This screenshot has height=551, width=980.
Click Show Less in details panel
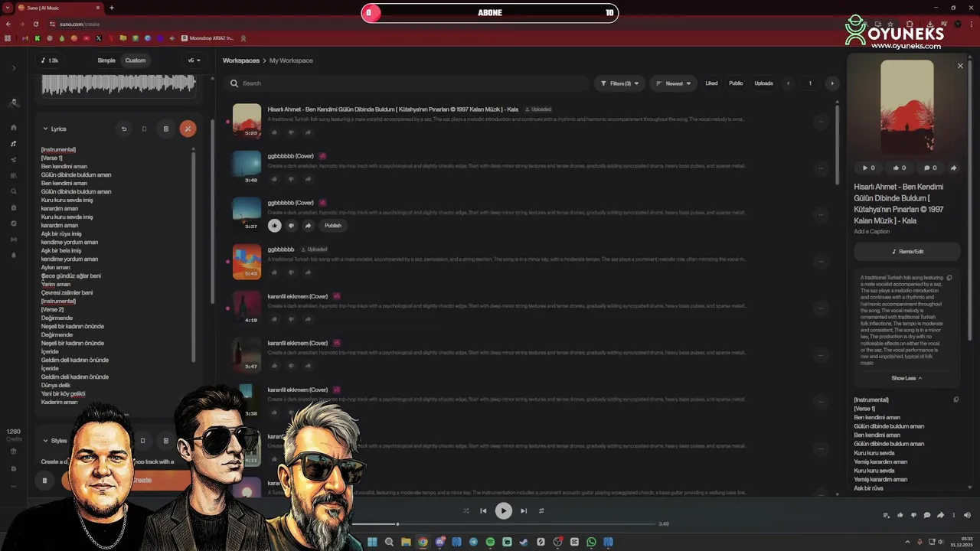(906, 378)
